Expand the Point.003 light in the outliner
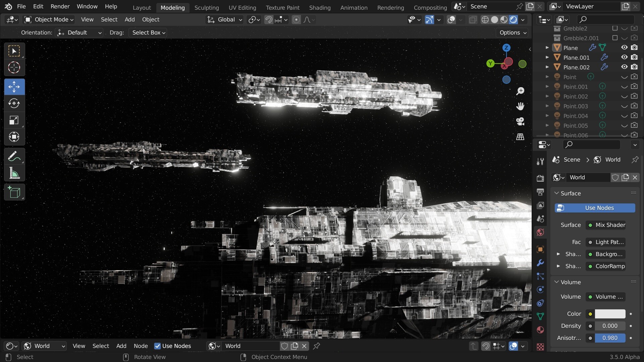Viewport: 644px width, 362px height. 547,106
